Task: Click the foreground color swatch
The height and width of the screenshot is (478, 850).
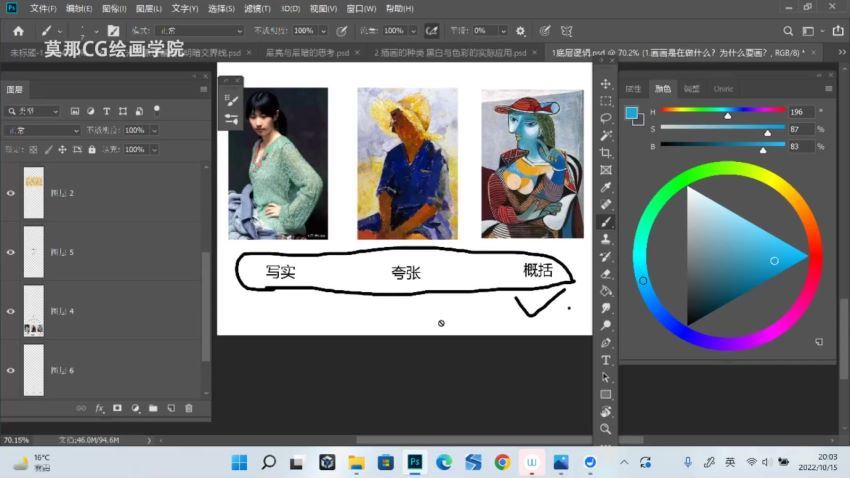Action: [631, 113]
